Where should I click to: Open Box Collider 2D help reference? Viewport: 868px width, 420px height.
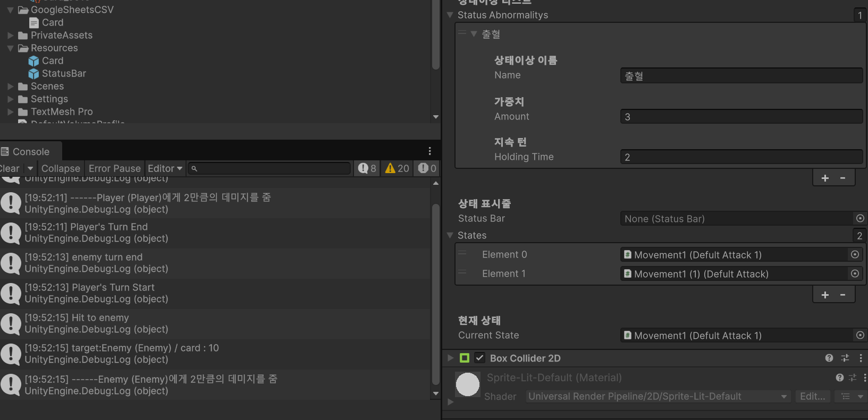click(x=829, y=358)
